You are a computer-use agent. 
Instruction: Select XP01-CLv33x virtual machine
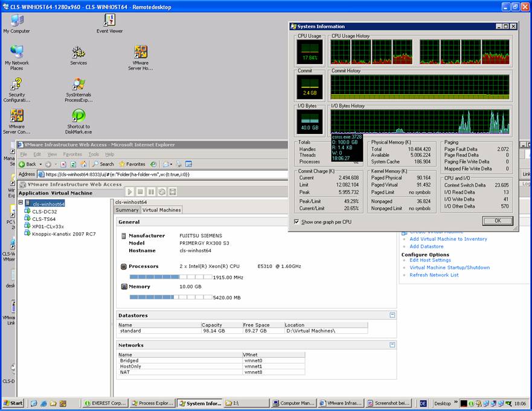[48, 226]
